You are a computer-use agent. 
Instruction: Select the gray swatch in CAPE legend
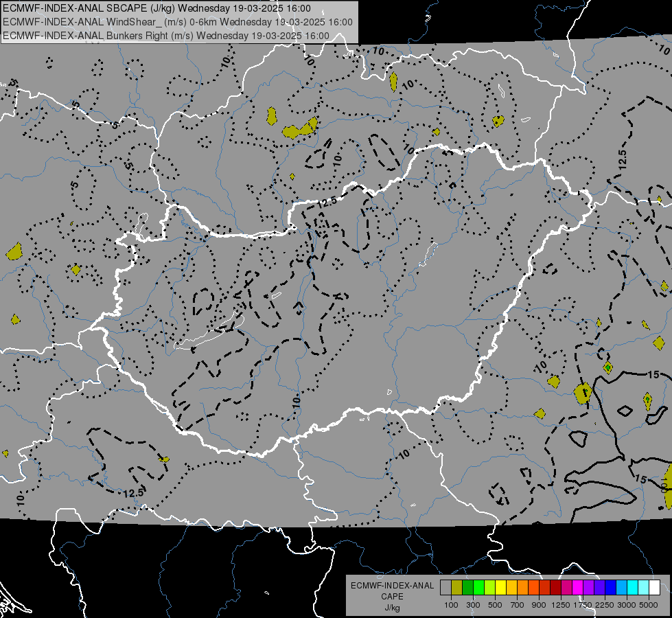445,587
